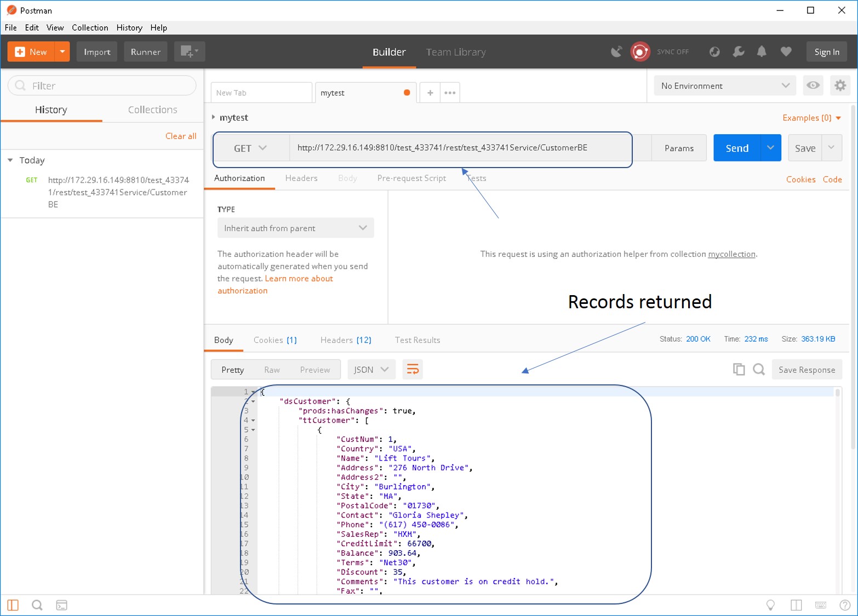Open the Send button dropdown arrow

[770, 148]
